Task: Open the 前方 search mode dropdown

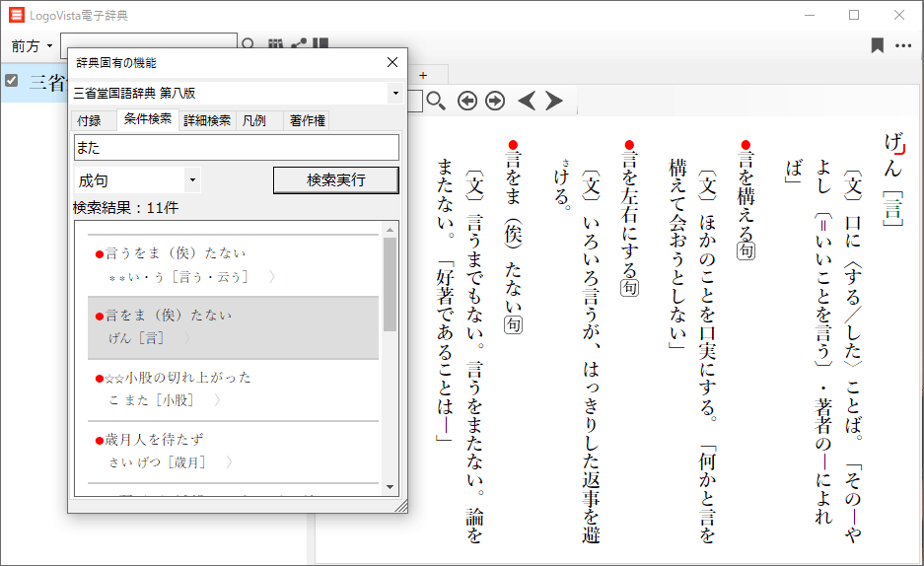Action: coord(32,46)
